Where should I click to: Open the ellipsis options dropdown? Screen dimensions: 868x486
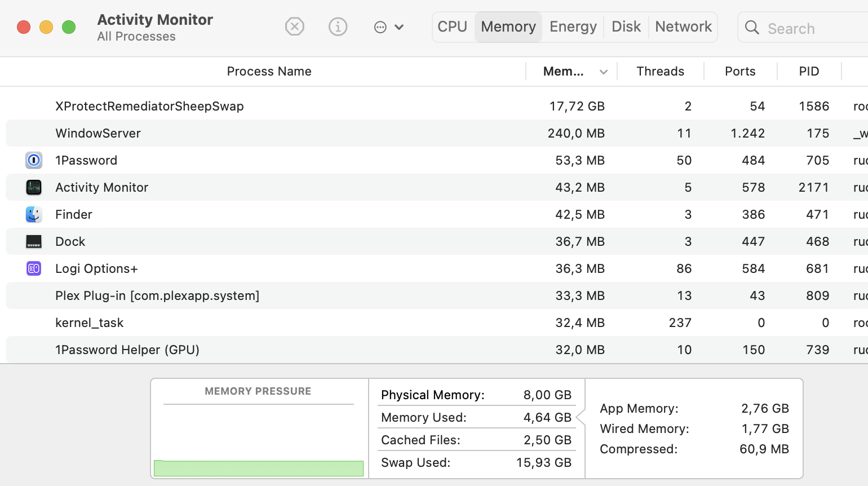click(388, 27)
